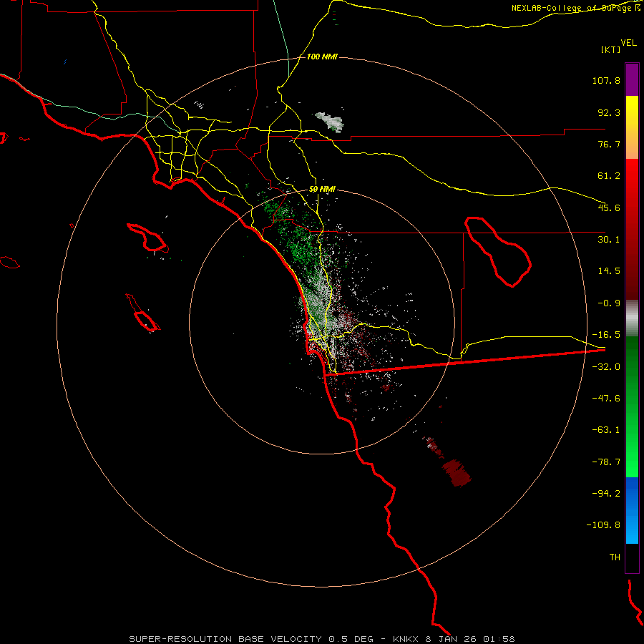This screenshot has height=644, width=644.
Task: Select the 107.8 velocity scale value
Action: coord(606,80)
